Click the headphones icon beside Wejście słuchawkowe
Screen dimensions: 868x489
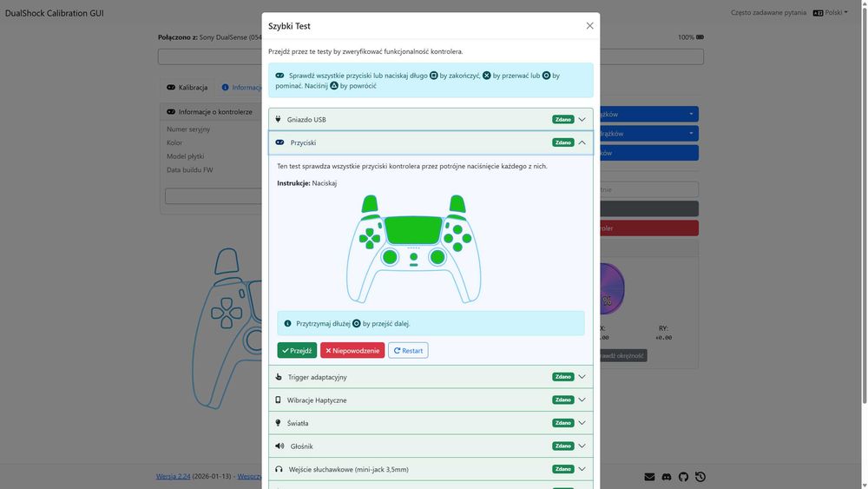(279, 469)
